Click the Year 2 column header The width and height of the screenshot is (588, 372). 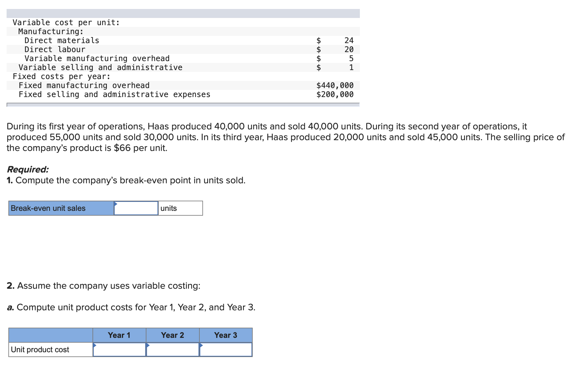click(x=172, y=335)
